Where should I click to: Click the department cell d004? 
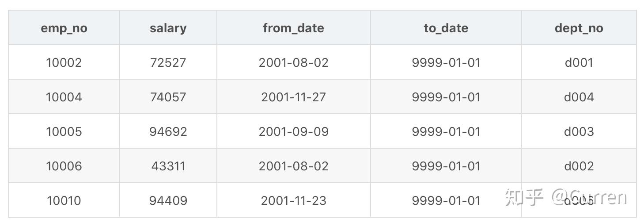click(x=579, y=97)
